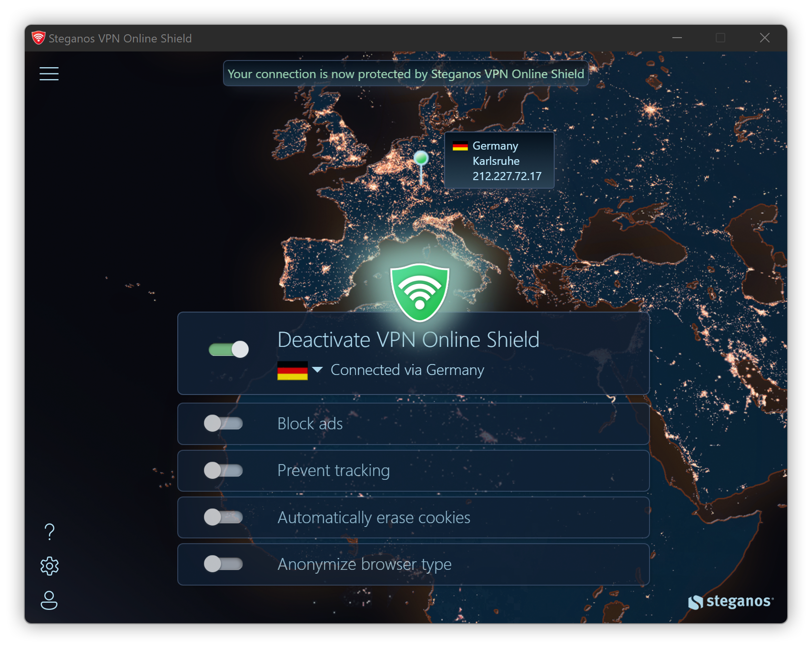Click the Anonymize browser type label

(365, 564)
